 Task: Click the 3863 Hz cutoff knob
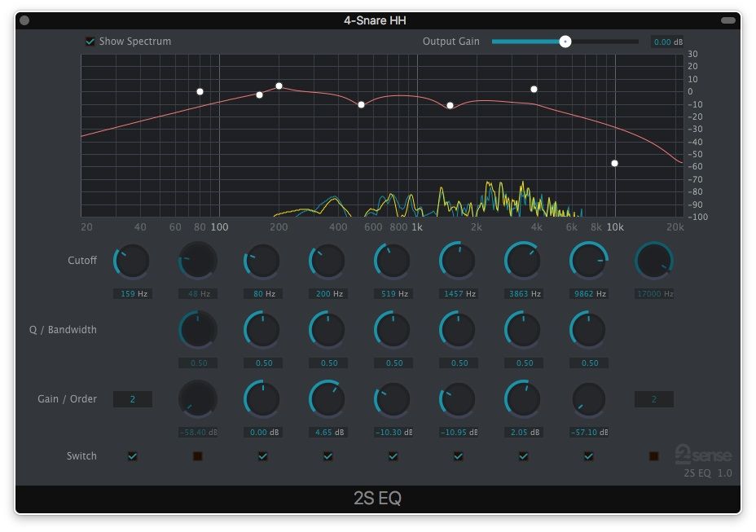523,261
